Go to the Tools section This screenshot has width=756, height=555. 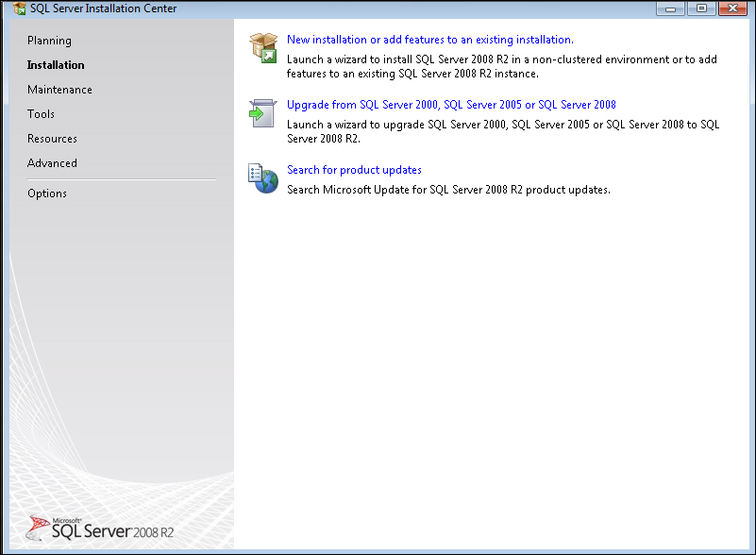[41, 114]
